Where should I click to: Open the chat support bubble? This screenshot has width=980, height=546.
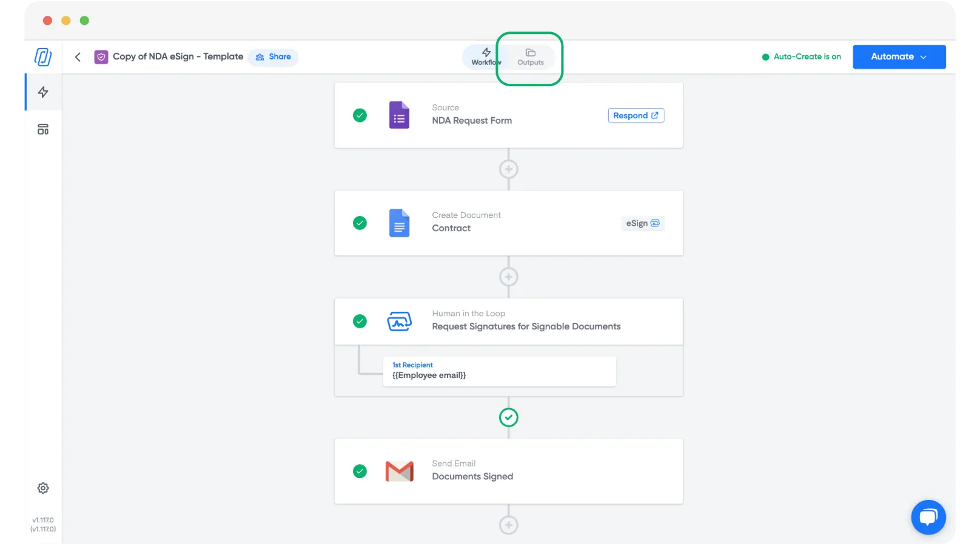click(928, 517)
